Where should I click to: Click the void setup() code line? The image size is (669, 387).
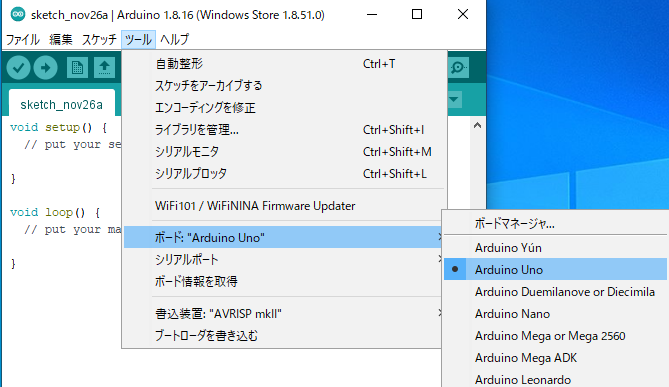[x=58, y=127]
